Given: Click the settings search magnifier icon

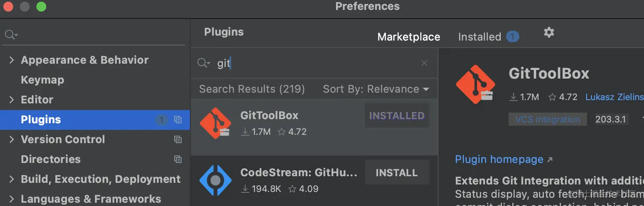Looking at the screenshot, I should (11, 35).
